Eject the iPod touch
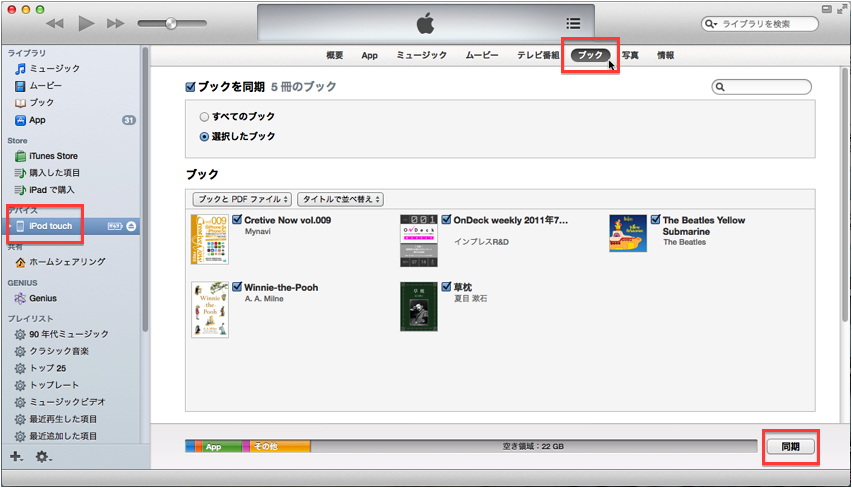The height and width of the screenshot is (488, 852). coord(131,226)
